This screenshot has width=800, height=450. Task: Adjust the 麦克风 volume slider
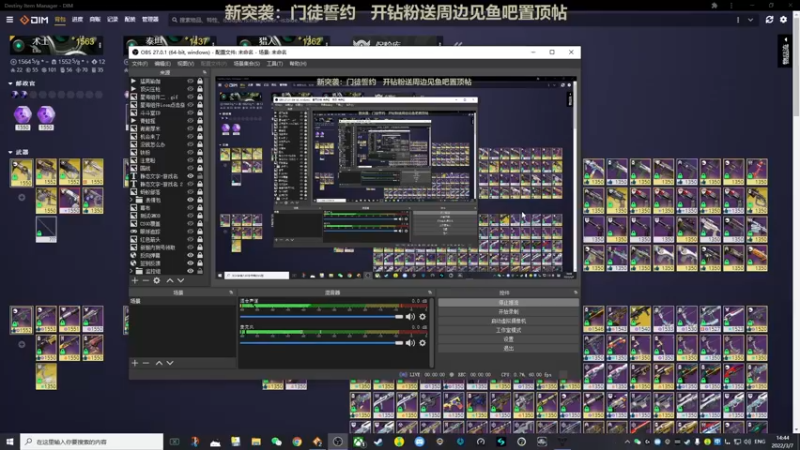click(321, 343)
